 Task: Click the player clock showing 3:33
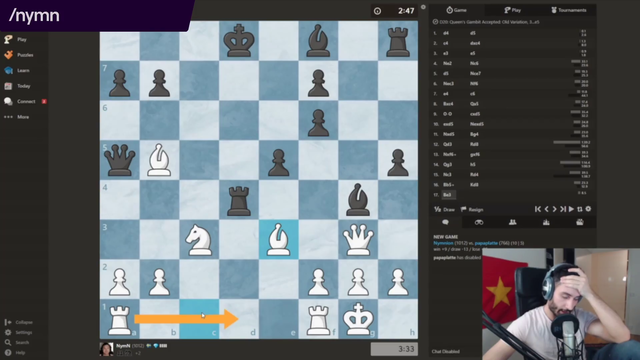click(x=394, y=349)
